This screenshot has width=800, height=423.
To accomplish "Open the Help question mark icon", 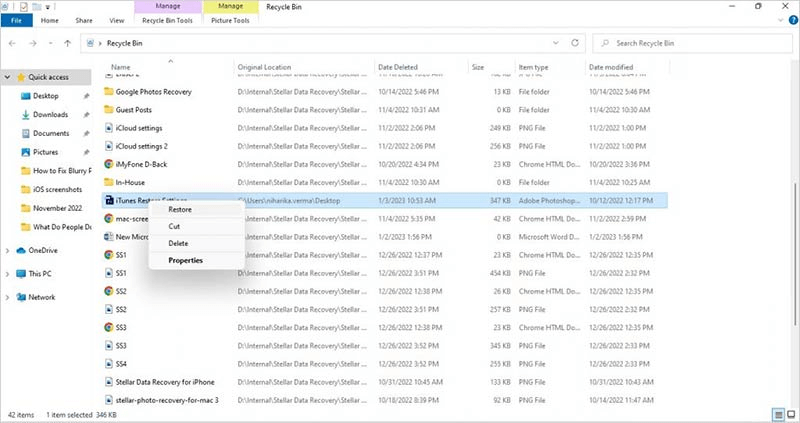I will pos(793,20).
